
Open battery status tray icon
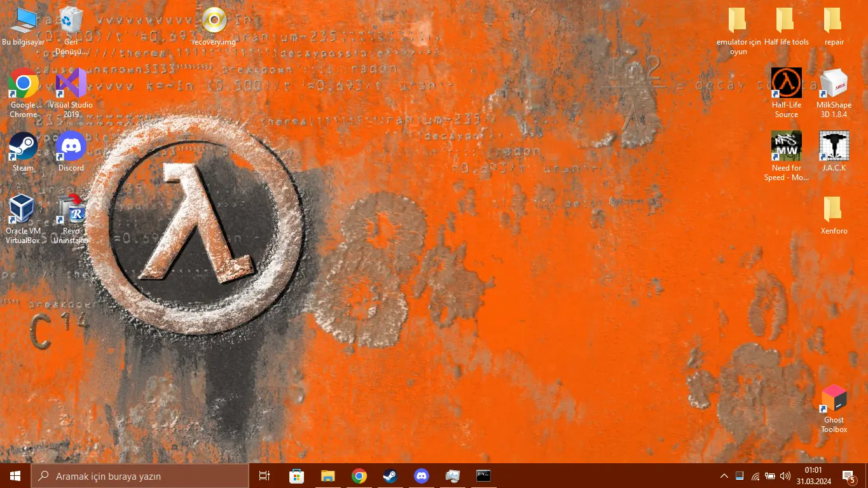[x=770, y=476]
